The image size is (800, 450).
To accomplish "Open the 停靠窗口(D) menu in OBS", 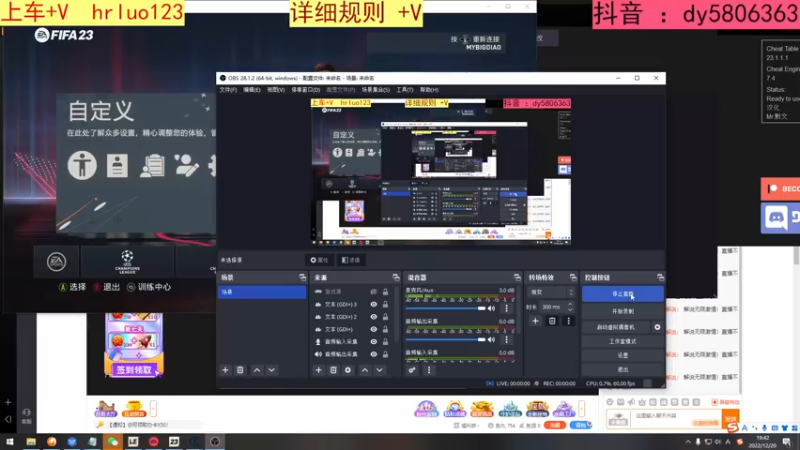I will pyautogui.click(x=306, y=90).
